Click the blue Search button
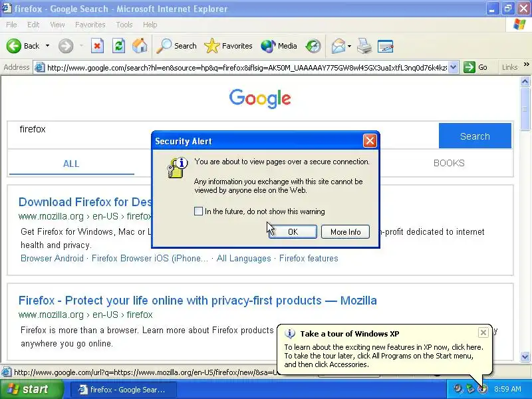 pos(475,136)
